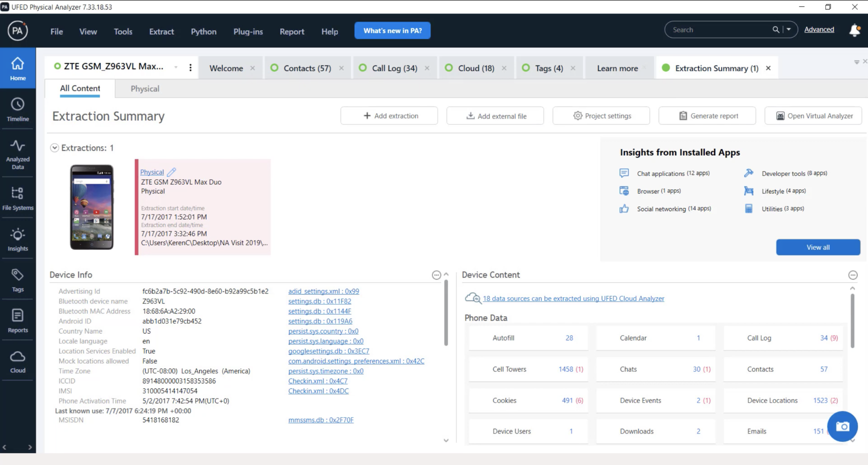The height and width of the screenshot is (465, 868).
Task: Click pencil edit icon next to Physical
Action: tap(171, 172)
